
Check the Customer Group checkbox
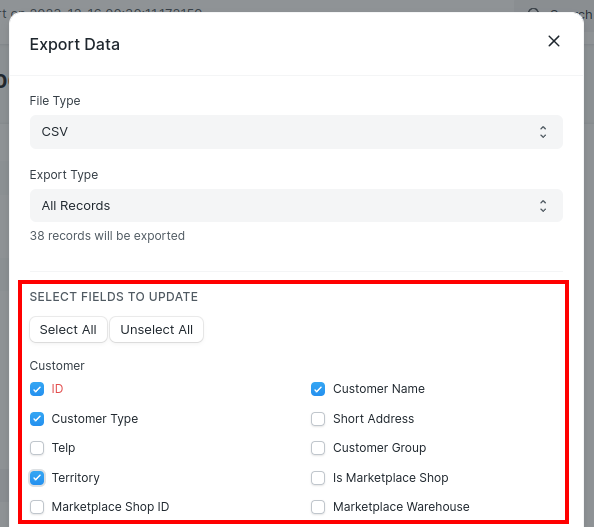point(318,448)
